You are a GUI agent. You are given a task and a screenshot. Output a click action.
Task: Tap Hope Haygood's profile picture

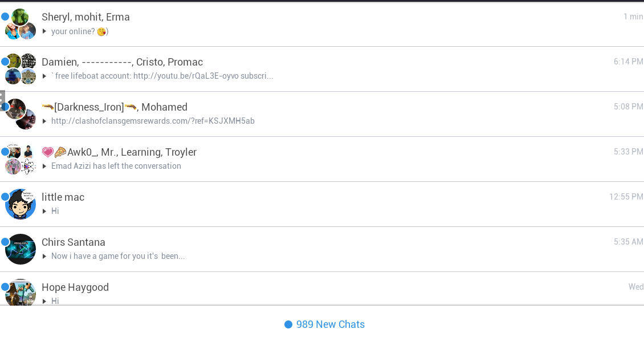(x=21, y=293)
